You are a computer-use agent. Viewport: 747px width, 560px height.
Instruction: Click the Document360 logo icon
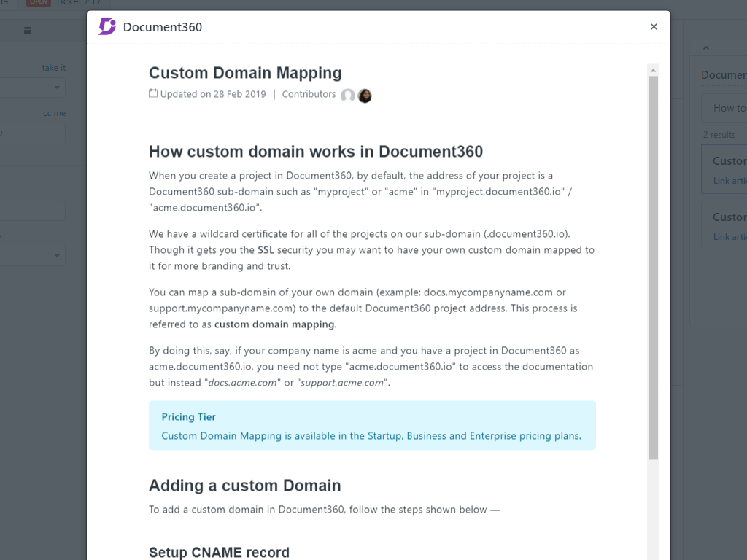107,27
